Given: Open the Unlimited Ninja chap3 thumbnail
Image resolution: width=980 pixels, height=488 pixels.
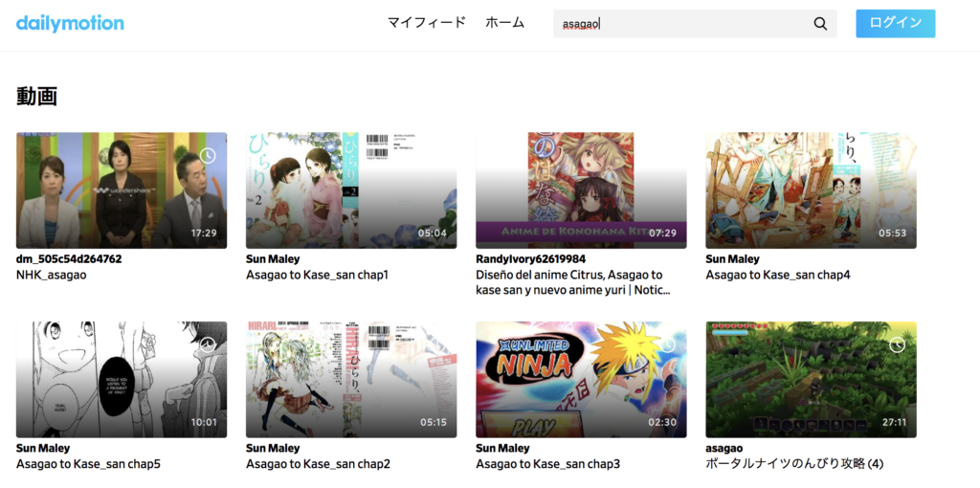Looking at the screenshot, I should point(581,379).
